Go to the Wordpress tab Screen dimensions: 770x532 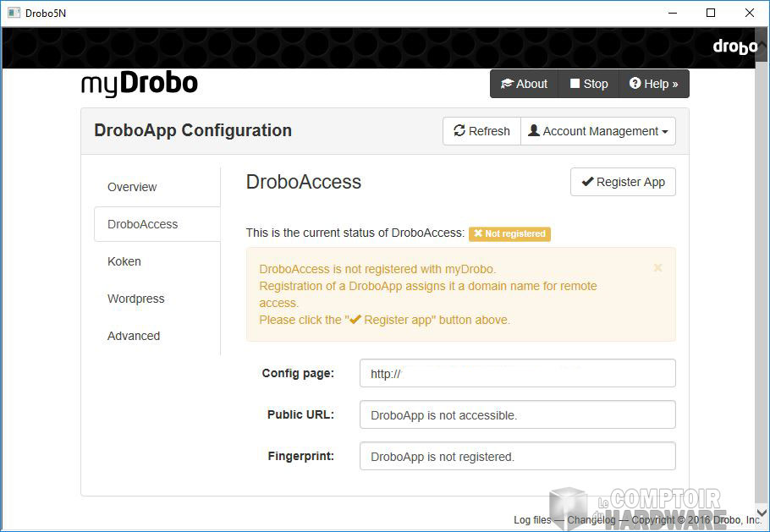135,299
